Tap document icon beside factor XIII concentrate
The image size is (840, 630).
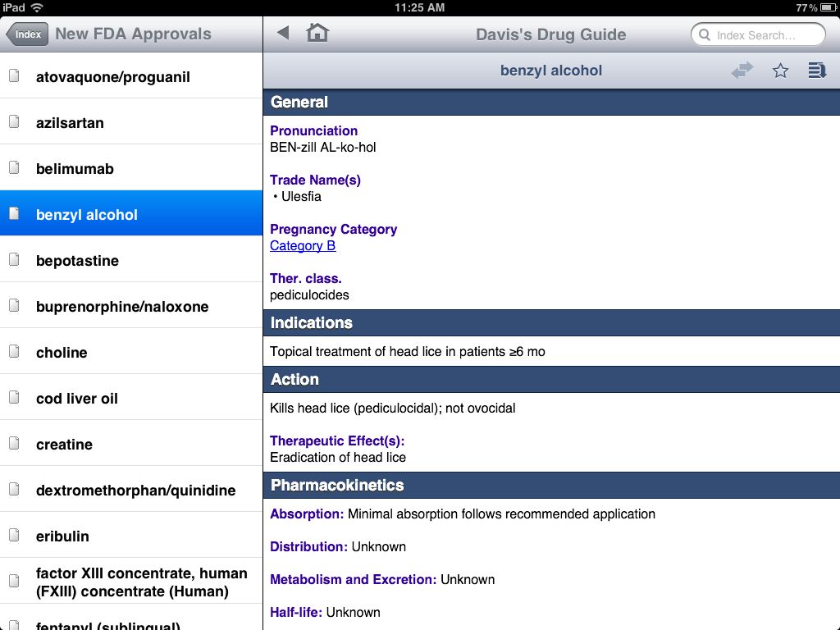(x=15, y=582)
